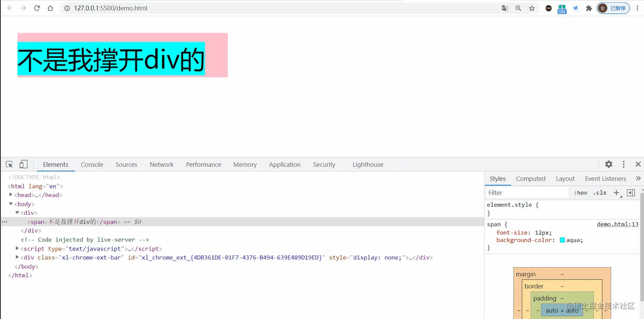
Task: Open the Extensions puzzle piece menu
Action: tap(589, 8)
